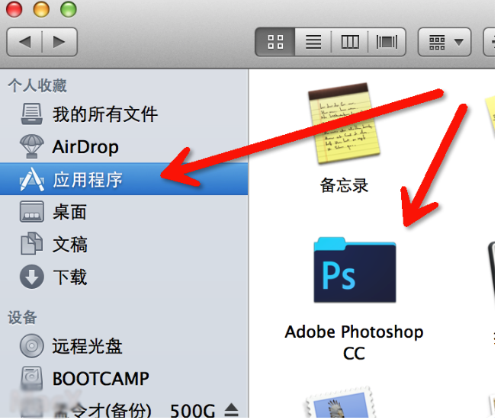
Task: Click the green zoom window button
Action: click(x=69, y=9)
